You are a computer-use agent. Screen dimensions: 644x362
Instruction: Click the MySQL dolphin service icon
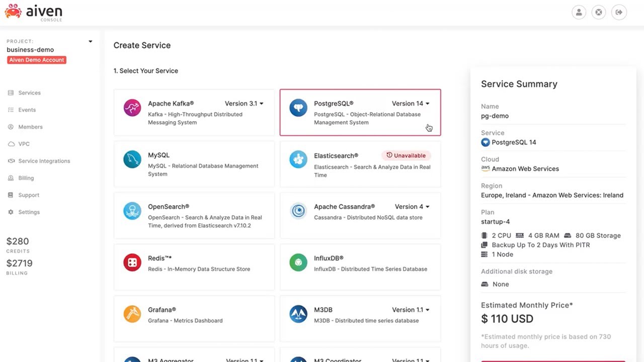(132, 159)
